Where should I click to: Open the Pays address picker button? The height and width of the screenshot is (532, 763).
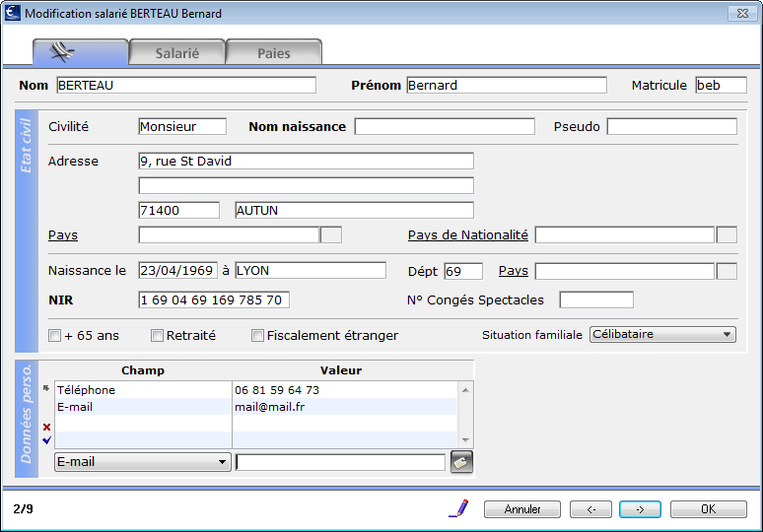[331, 234]
